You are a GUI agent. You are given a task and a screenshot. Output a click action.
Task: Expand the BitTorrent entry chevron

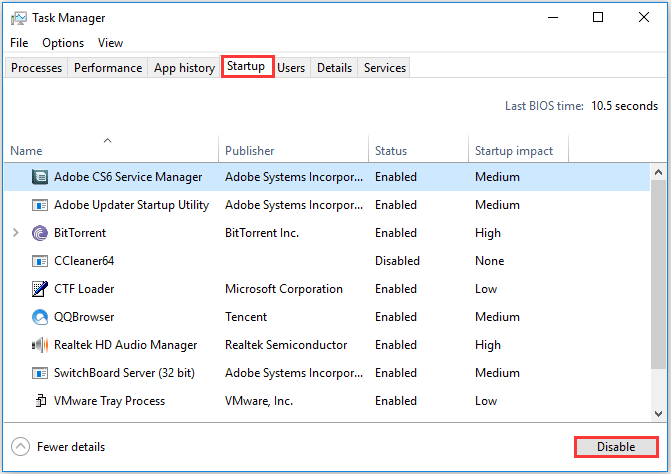(16, 233)
